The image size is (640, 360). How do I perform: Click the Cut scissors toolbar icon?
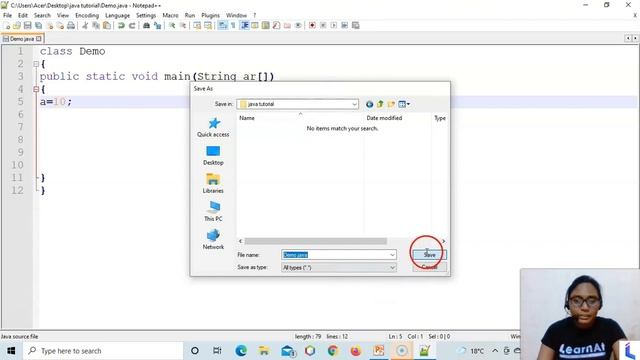coord(85,25)
